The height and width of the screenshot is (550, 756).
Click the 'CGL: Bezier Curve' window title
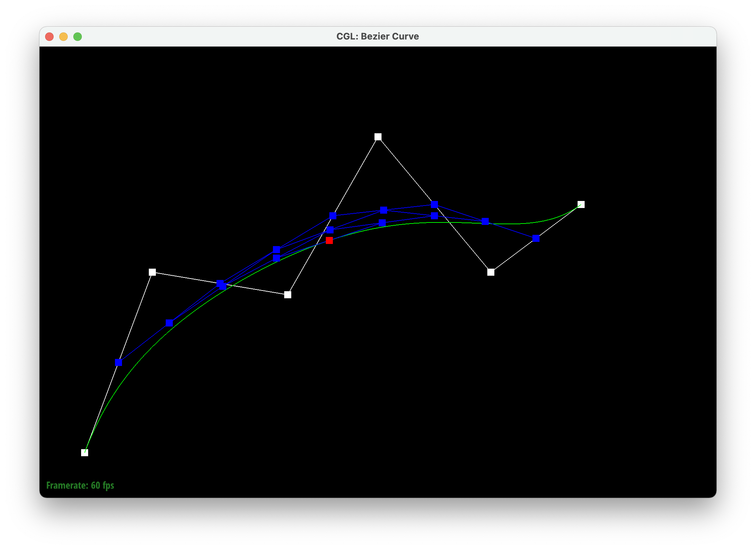pos(378,36)
